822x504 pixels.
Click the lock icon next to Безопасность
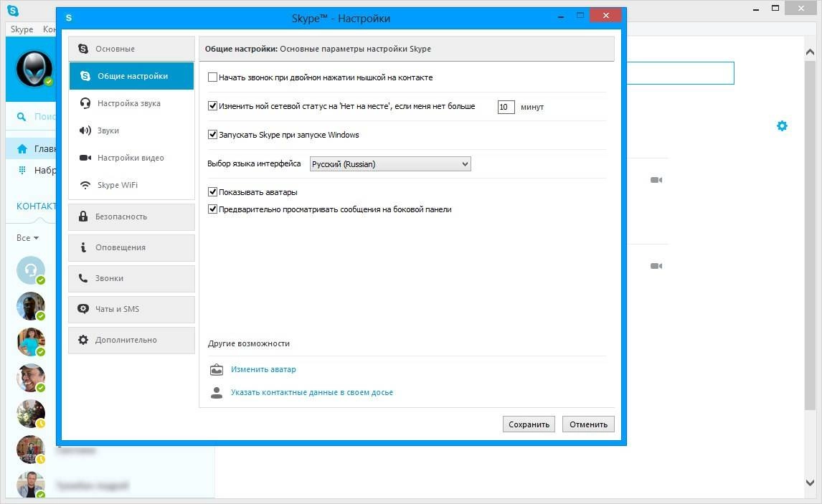(x=82, y=216)
